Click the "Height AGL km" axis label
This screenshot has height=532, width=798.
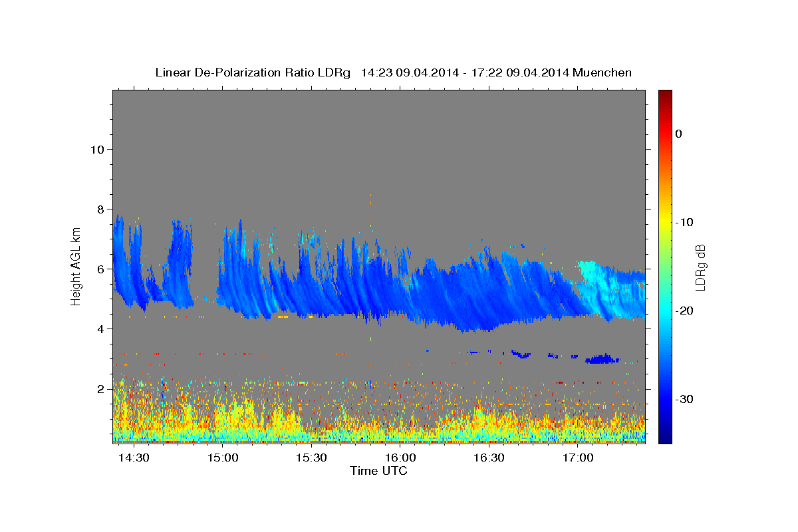(x=76, y=265)
